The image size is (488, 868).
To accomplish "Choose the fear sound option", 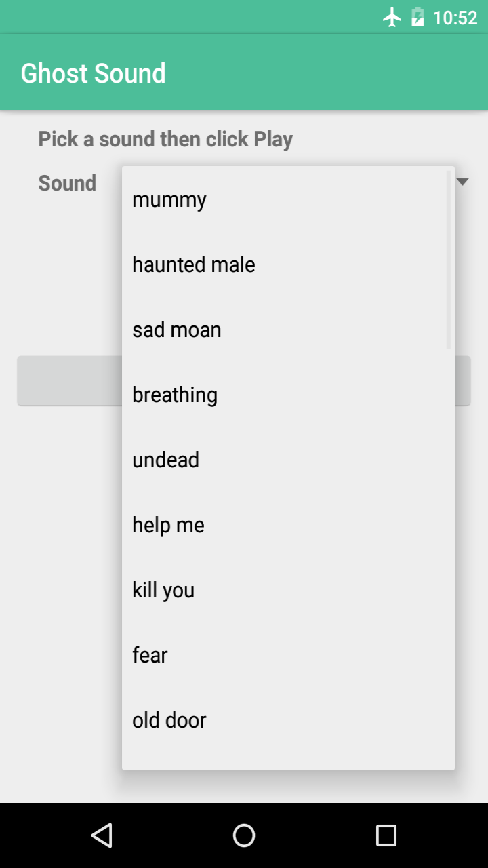I will point(150,655).
